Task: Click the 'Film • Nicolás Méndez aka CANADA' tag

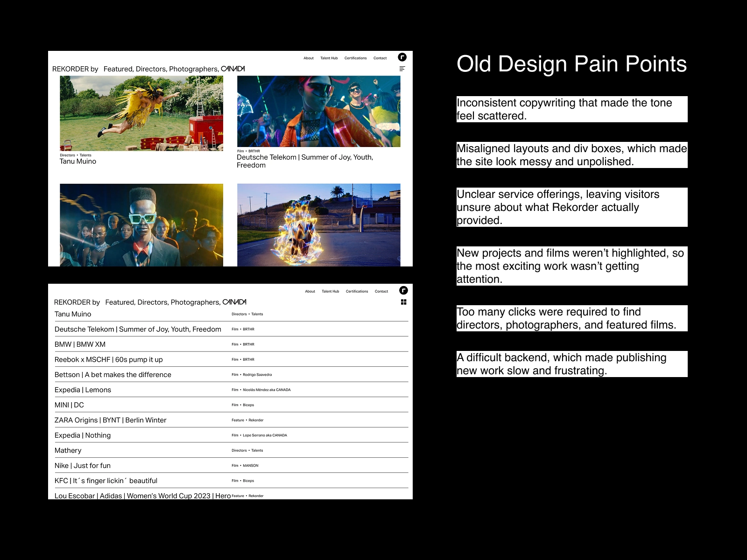Action: pyautogui.click(x=261, y=390)
